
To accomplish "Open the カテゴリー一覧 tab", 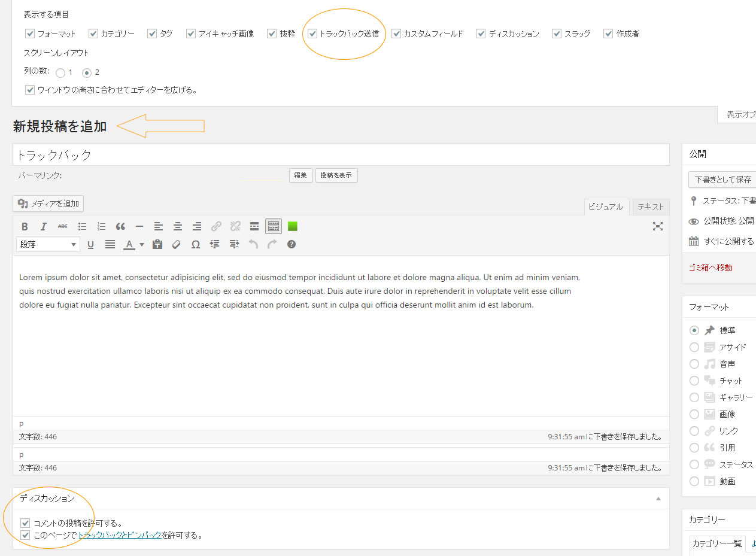I will [716, 543].
